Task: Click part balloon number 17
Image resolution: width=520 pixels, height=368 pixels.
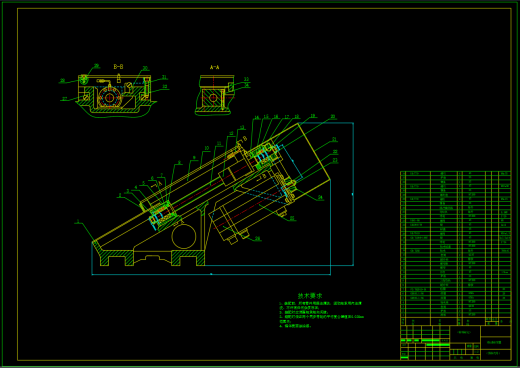Action: point(287,117)
